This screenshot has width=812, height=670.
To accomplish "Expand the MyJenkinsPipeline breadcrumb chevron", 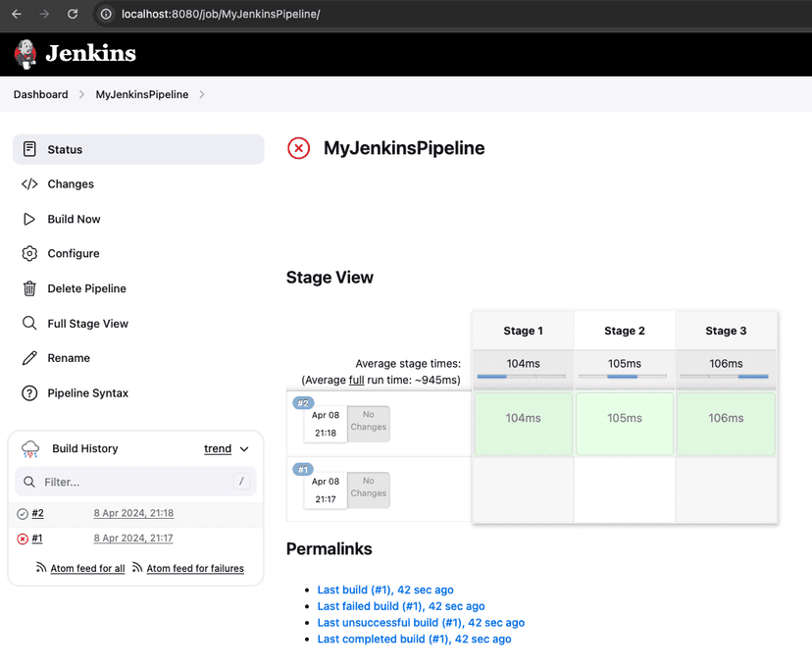I will point(202,94).
